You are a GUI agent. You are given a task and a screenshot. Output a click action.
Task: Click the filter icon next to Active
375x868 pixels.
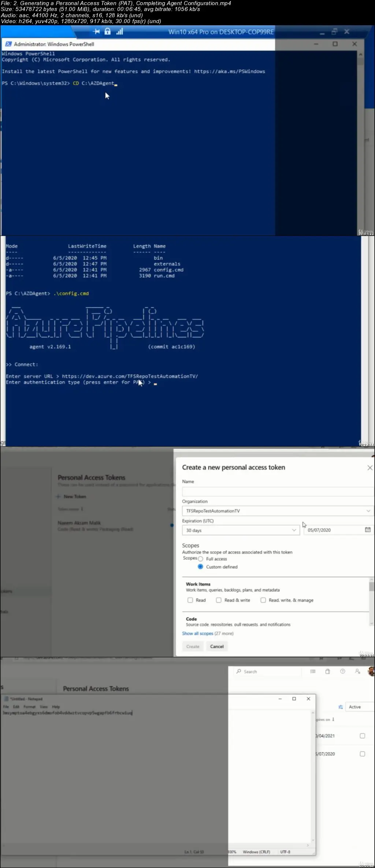pyautogui.click(x=341, y=707)
